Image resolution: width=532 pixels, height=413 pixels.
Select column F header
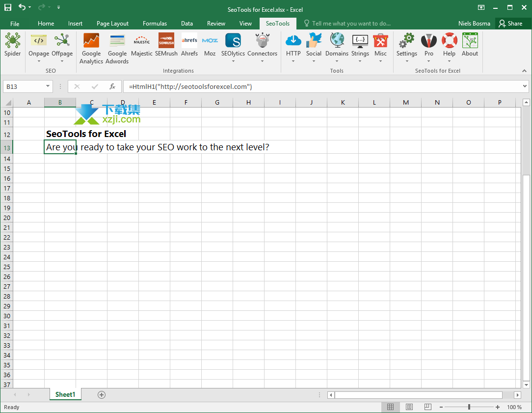[x=186, y=102]
